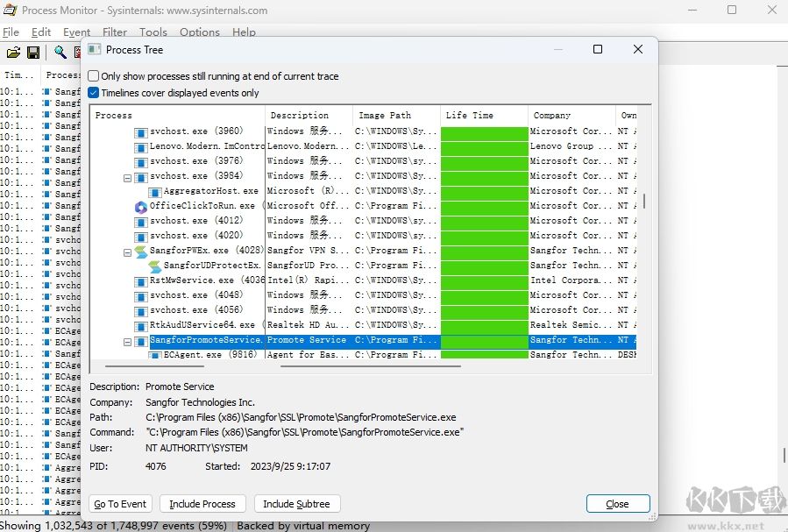This screenshot has width=788, height=532.
Task: Click the horizontal scrollbar under the detail columns
Action: click(371, 366)
